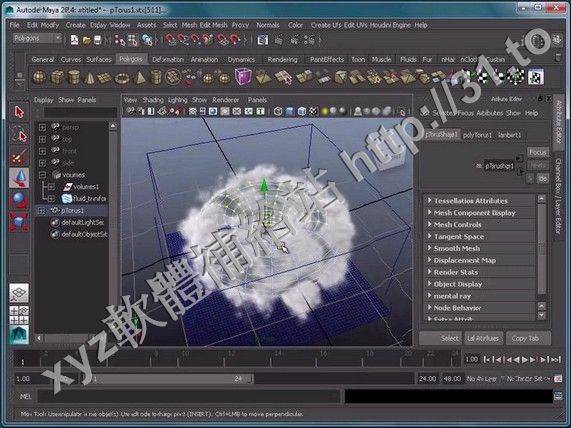Open the script editor icon
The height and width of the screenshot is (428, 571).
click(x=558, y=396)
